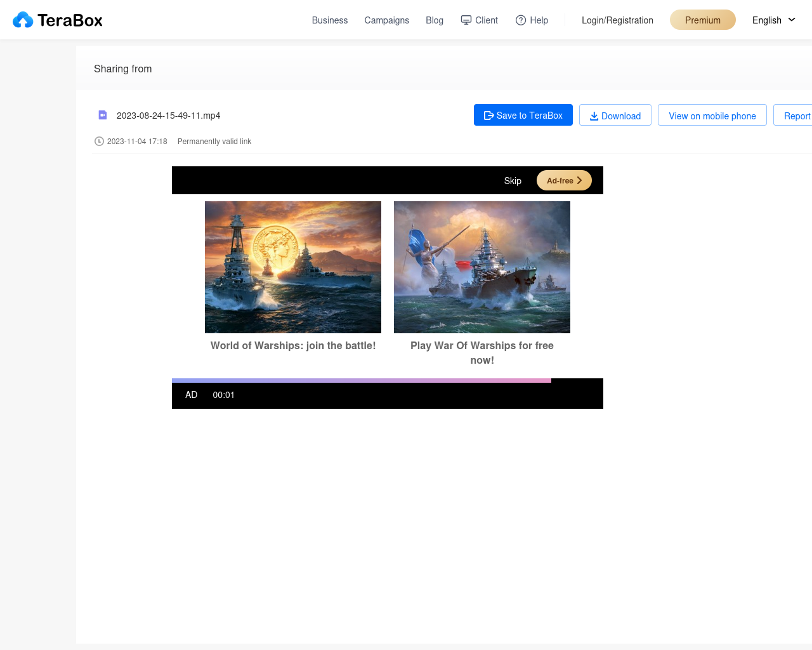Click the ad progress bar
Viewport: 812px width, 650px height.
click(x=388, y=381)
